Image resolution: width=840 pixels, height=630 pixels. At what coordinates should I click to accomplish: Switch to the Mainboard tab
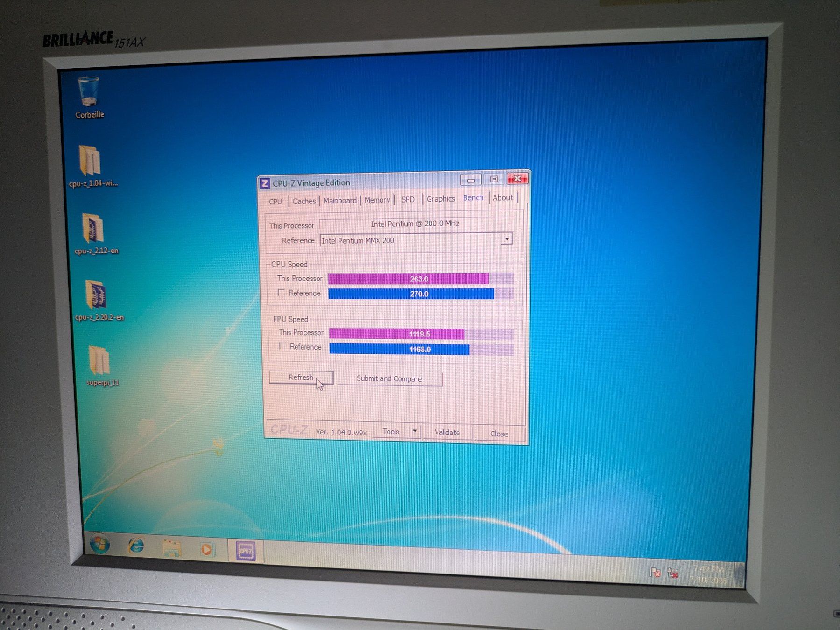coord(340,200)
